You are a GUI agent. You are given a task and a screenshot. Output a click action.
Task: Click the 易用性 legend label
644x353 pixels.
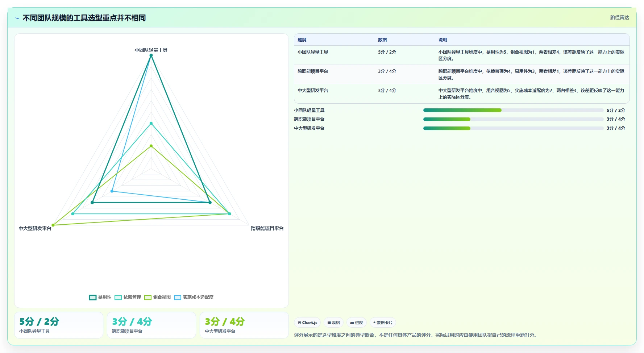(105, 297)
